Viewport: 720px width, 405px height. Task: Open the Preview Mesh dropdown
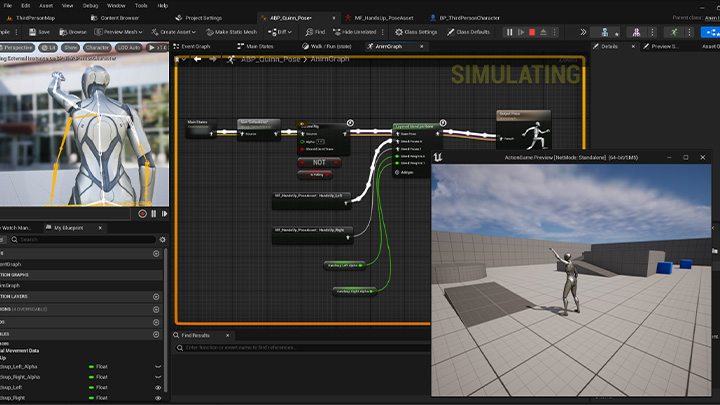click(118, 32)
